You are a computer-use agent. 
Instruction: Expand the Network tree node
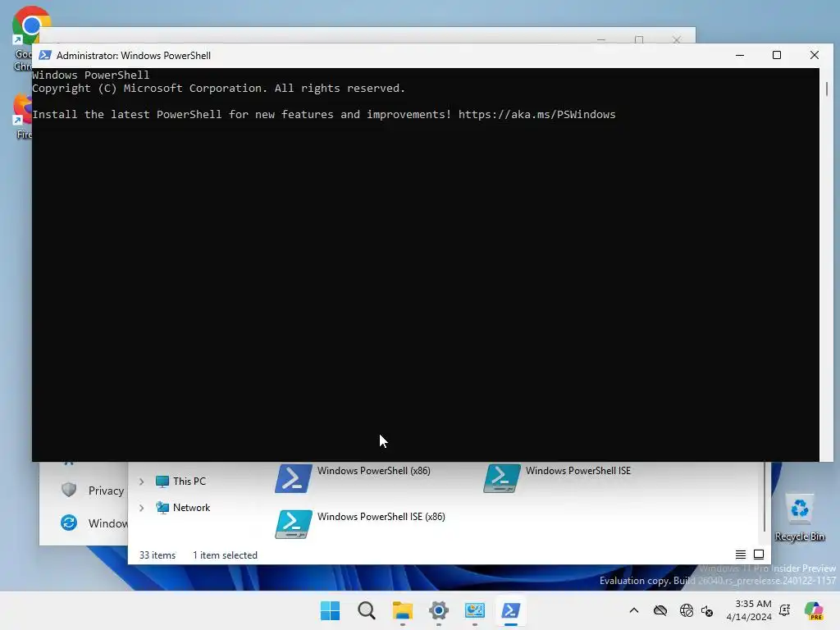click(141, 508)
